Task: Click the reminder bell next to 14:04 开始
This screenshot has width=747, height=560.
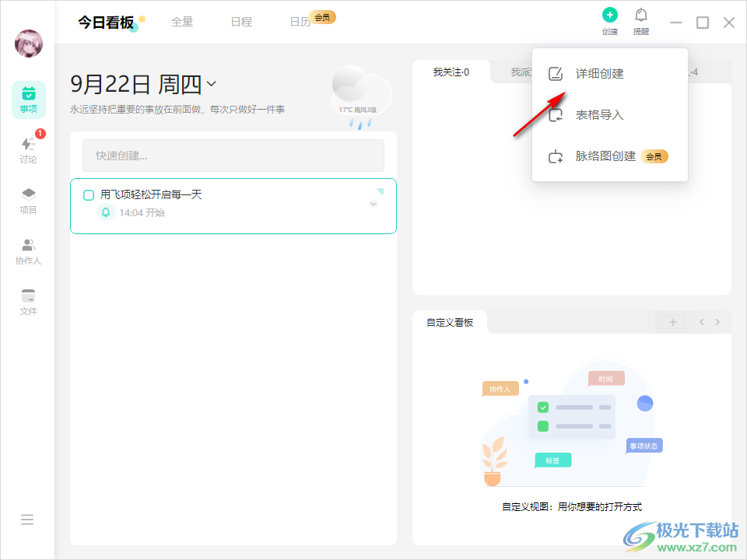Action: (105, 212)
